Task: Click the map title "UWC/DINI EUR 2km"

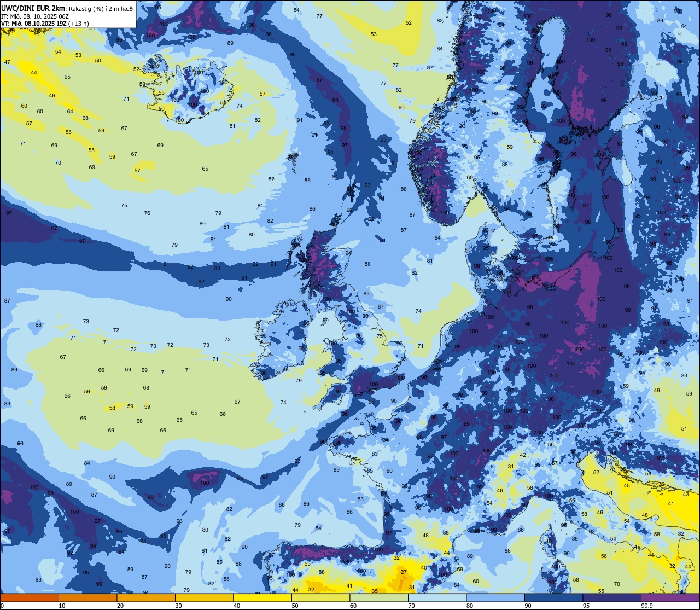Action: coord(33,8)
